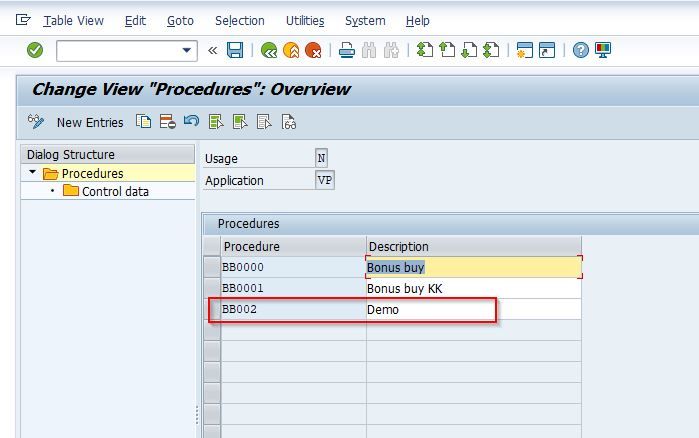699x438 pixels.
Task: Open the Help menu
Action: (x=418, y=21)
